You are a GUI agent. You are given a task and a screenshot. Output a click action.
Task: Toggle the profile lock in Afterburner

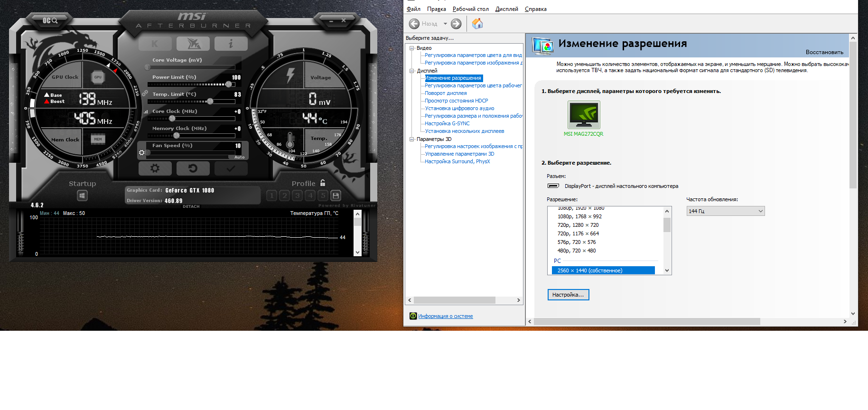click(x=323, y=183)
